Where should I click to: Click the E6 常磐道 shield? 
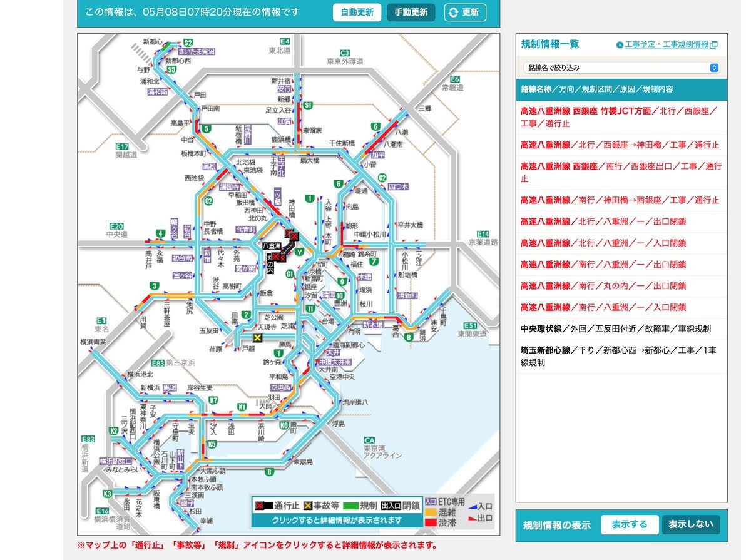pyautogui.click(x=456, y=79)
